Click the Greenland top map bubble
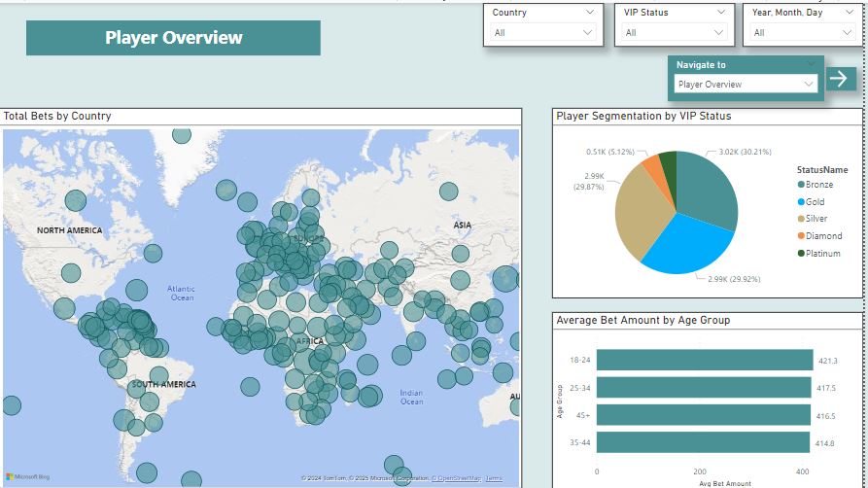The height and width of the screenshot is (488, 868). [x=182, y=134]
